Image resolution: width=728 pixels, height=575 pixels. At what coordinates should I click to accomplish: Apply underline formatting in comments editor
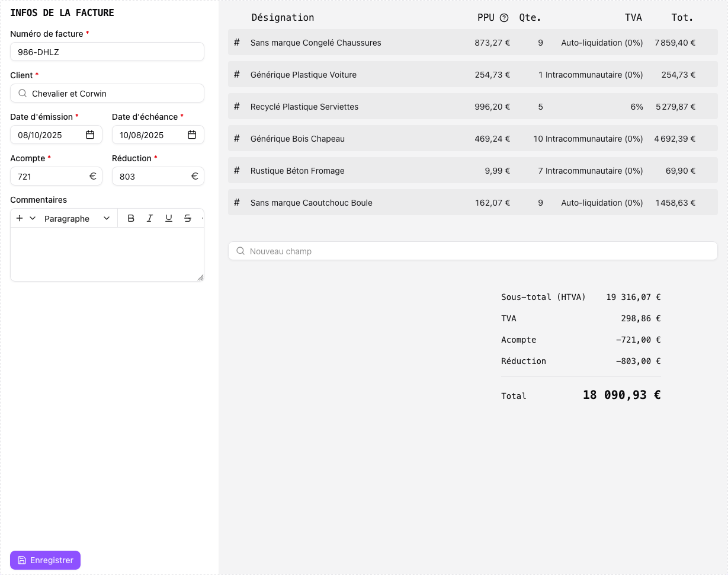click(169, 218)
